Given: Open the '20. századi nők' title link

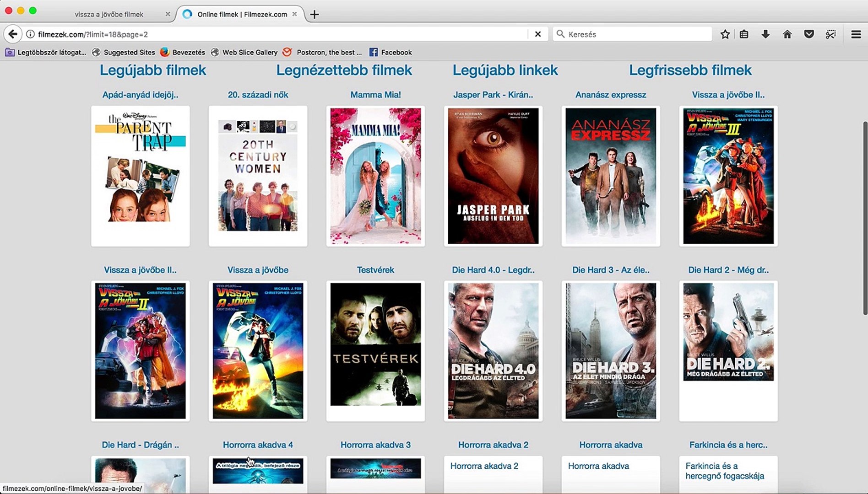Looking at the screenshot, I should pos(258,95).
